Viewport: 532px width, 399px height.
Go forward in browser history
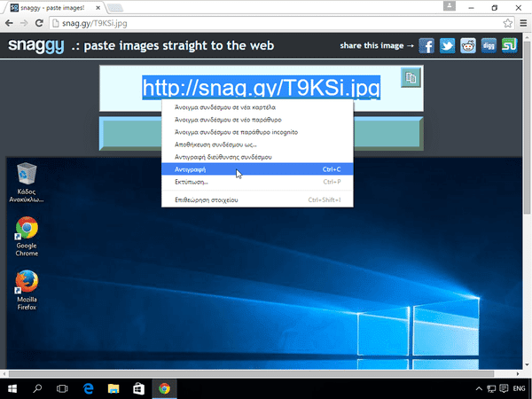[24, 23]
